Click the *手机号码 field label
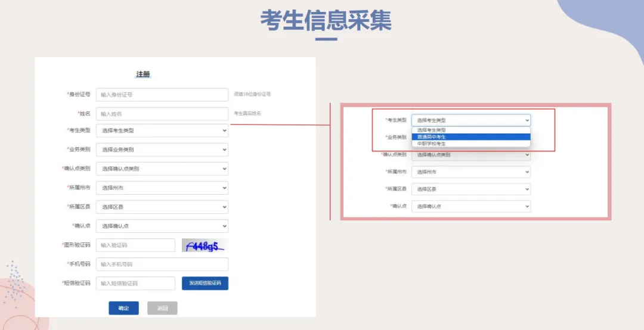 79,264
